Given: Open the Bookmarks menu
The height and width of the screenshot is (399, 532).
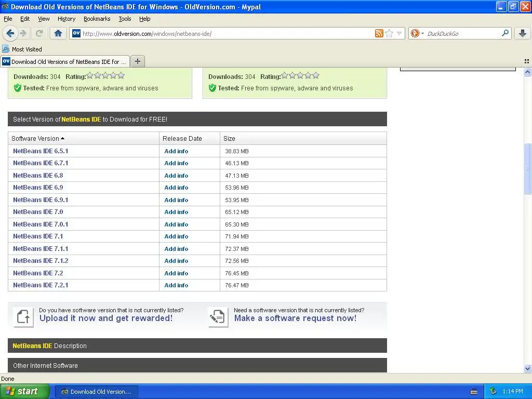Looking at the screenshot, I should click(97, 19).
